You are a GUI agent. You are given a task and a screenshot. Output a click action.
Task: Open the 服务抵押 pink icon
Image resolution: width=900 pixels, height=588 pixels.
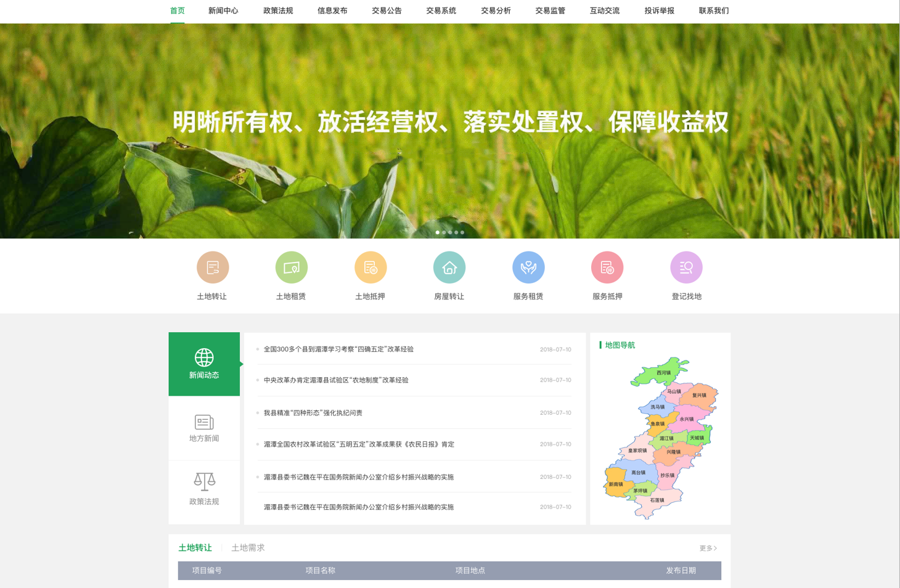tap(607, 267)
